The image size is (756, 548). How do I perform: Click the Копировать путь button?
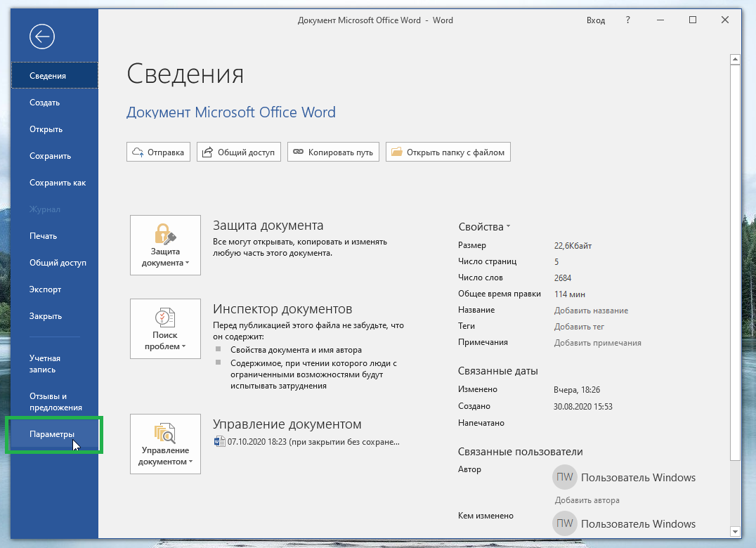point(333,152)
